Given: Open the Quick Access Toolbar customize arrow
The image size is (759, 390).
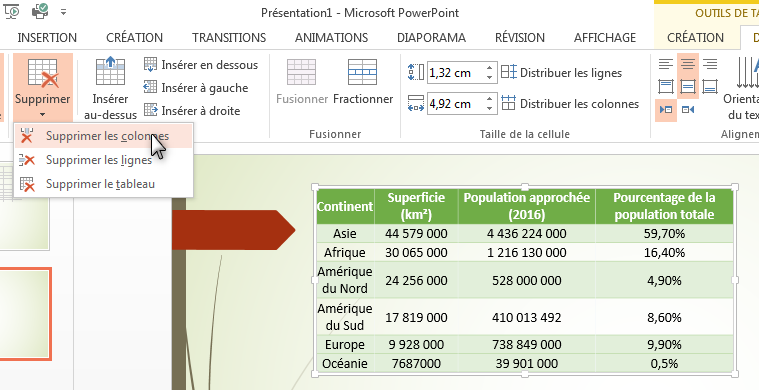Looking at the screenshot, I should 63,12.
